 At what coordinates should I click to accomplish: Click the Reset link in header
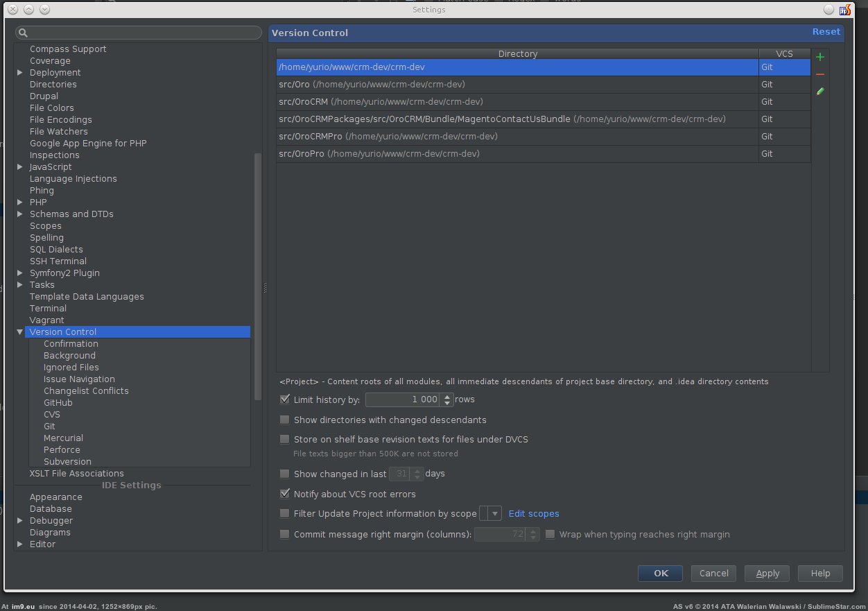tap(826, 32)
